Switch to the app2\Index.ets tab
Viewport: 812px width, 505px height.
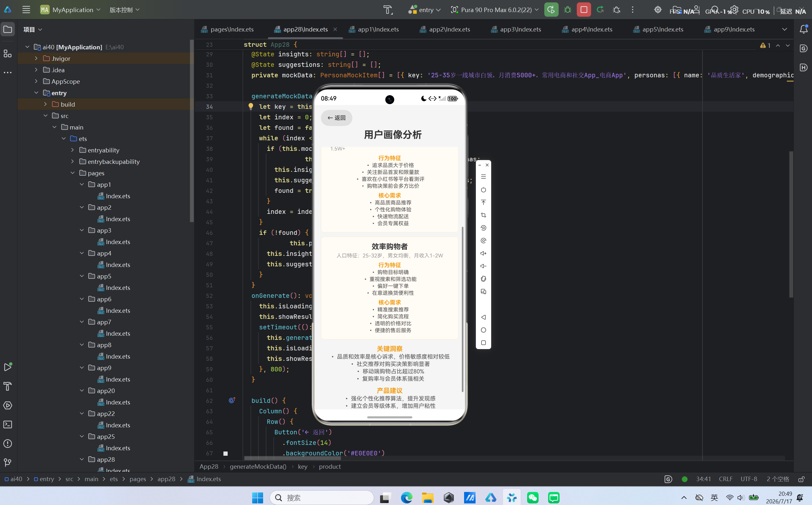(445, 29)
